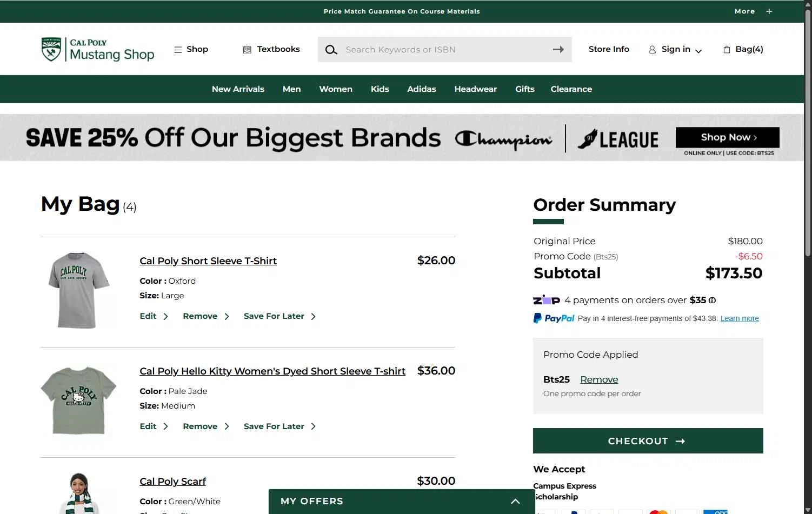Click Save For Later chevron for Short Sleeve T-Shirt
The image size is (812, 514).
(x=313, y=316)
